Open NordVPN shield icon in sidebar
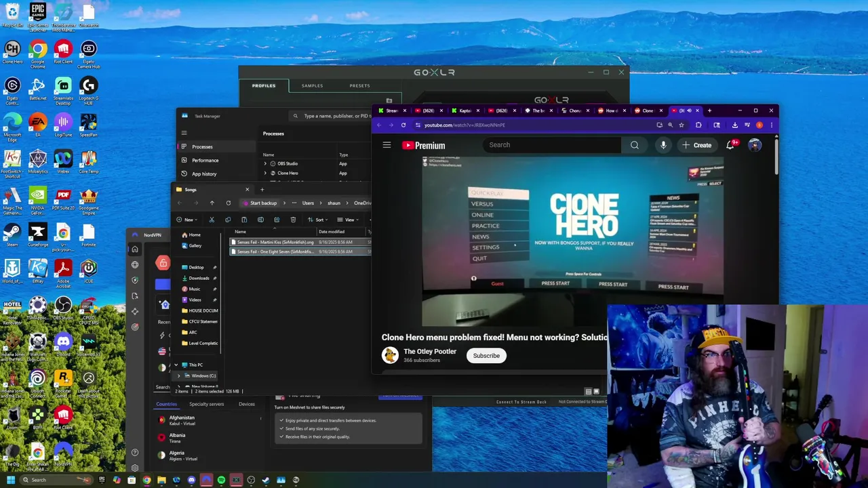This screenshot has height=488, width=868. coord(135,281)
